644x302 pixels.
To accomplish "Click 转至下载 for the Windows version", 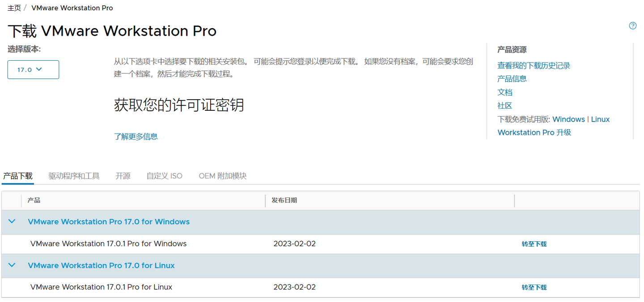I will 534,244.
